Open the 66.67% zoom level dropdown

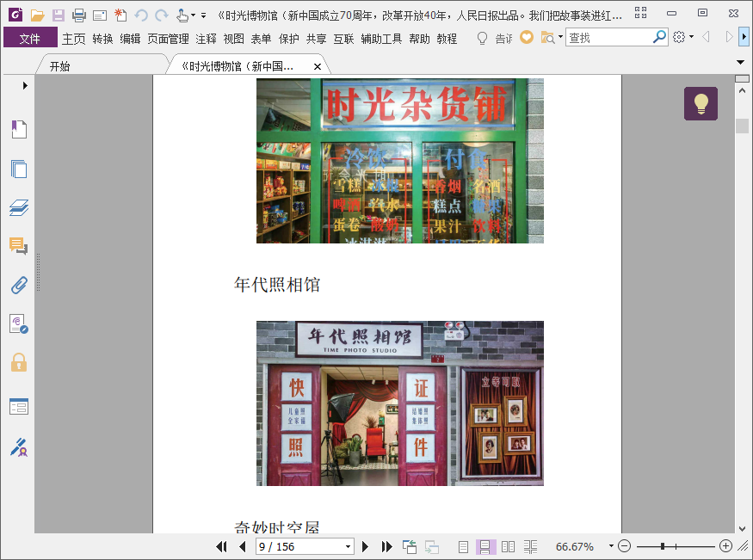click(611, 546)
